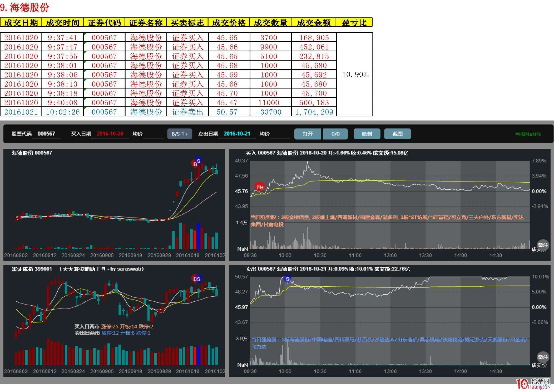This screenshot has width=554, height=392.
Task: Click the 证券代码 column header
Action: (104, 23)
